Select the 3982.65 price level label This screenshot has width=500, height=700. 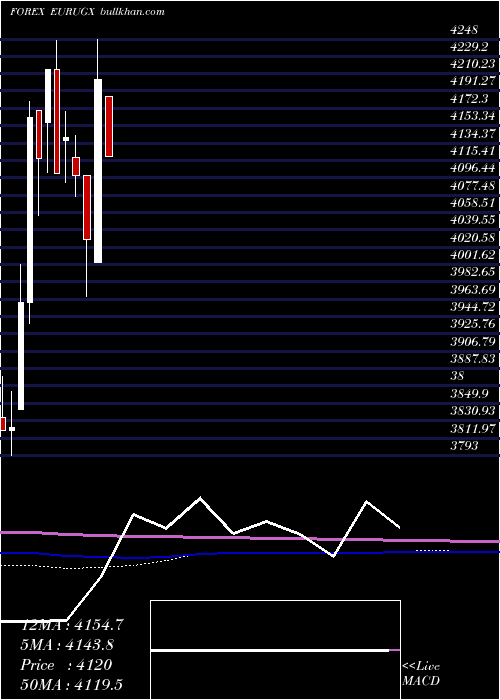(473, 271)
